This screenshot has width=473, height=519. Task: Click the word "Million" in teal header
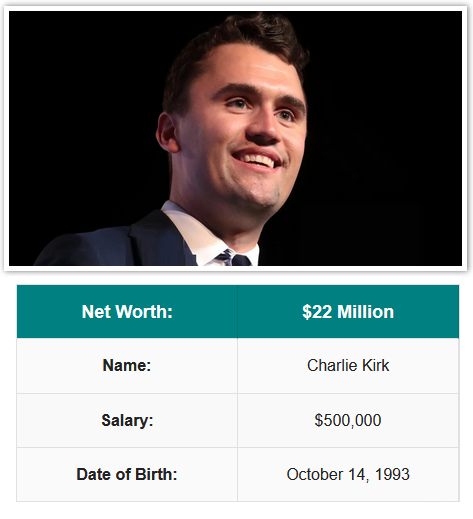coord(366,312)
